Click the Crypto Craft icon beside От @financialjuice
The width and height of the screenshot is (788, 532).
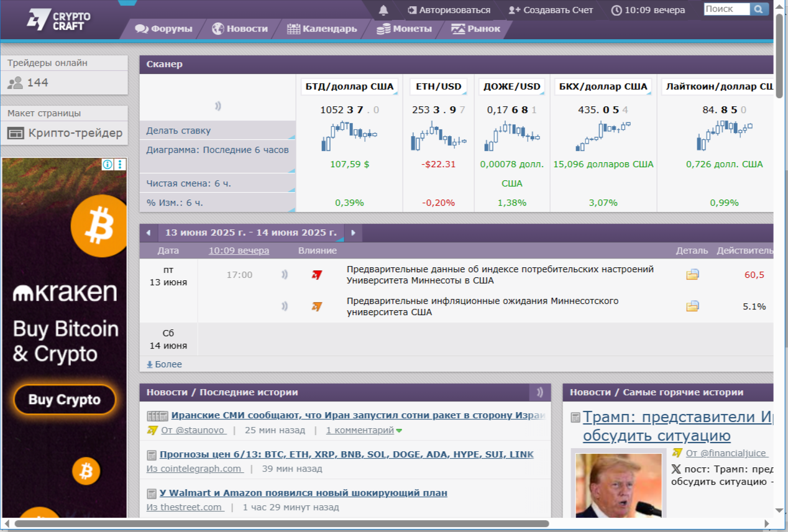point(677,453)
